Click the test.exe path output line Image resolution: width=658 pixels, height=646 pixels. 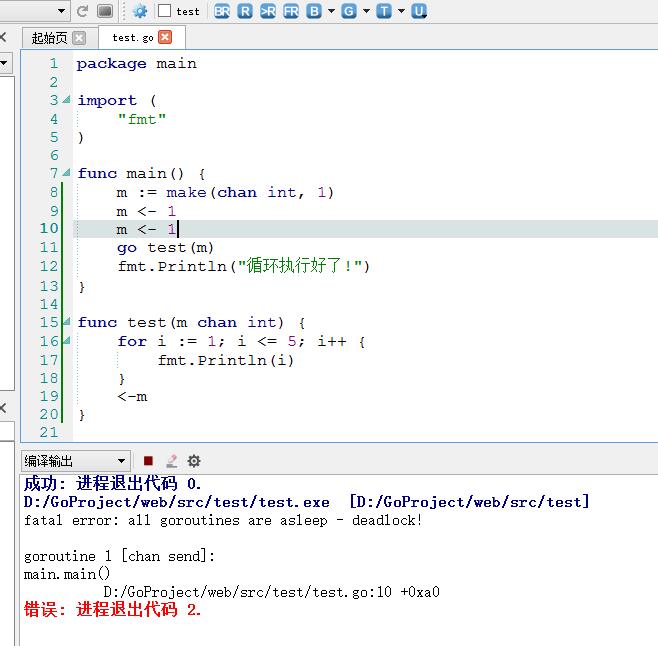point(306,502)
